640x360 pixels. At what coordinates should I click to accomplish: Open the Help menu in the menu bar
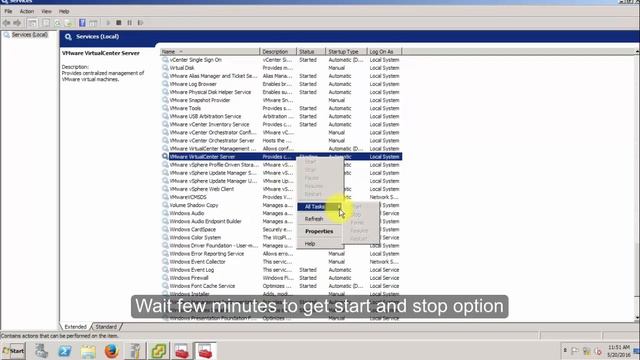pos(64,11)
